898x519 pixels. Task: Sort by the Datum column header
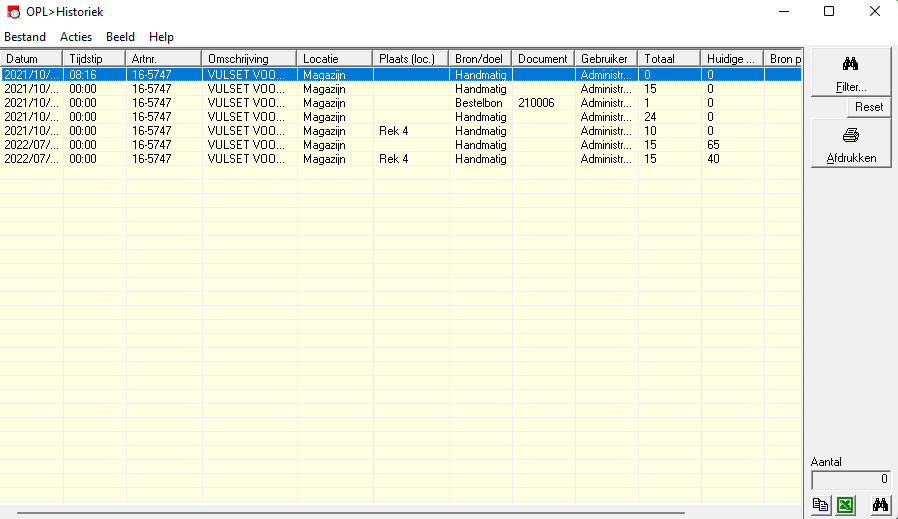[31, 58]
